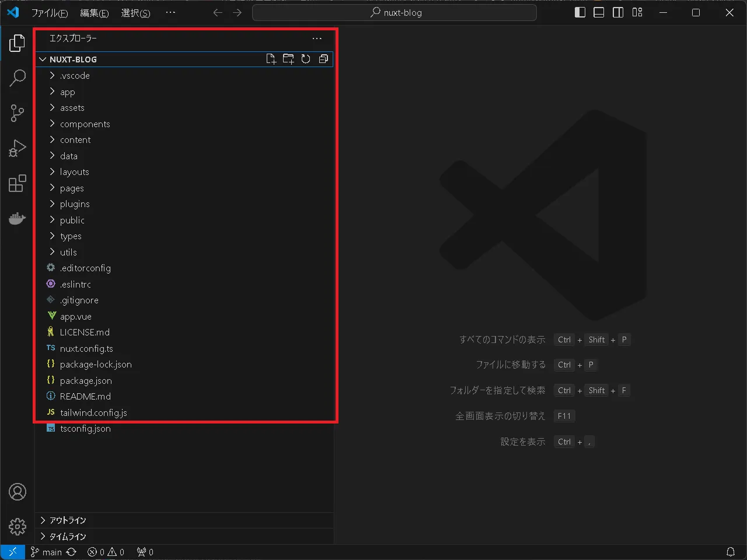Toggle the bottom panel layout icon

coord(599,12)
